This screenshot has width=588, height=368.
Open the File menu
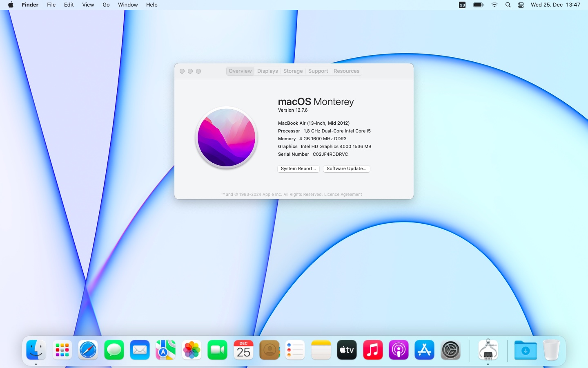coord(51,5)
